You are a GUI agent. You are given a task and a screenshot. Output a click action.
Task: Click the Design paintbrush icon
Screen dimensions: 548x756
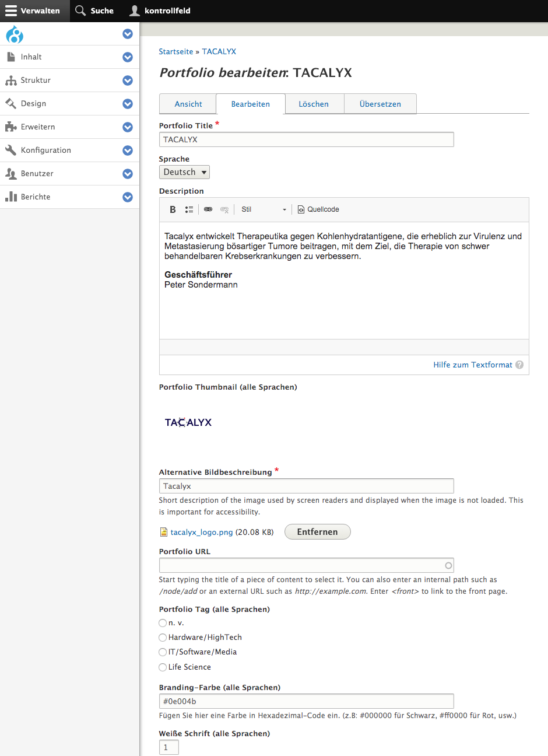10,103
